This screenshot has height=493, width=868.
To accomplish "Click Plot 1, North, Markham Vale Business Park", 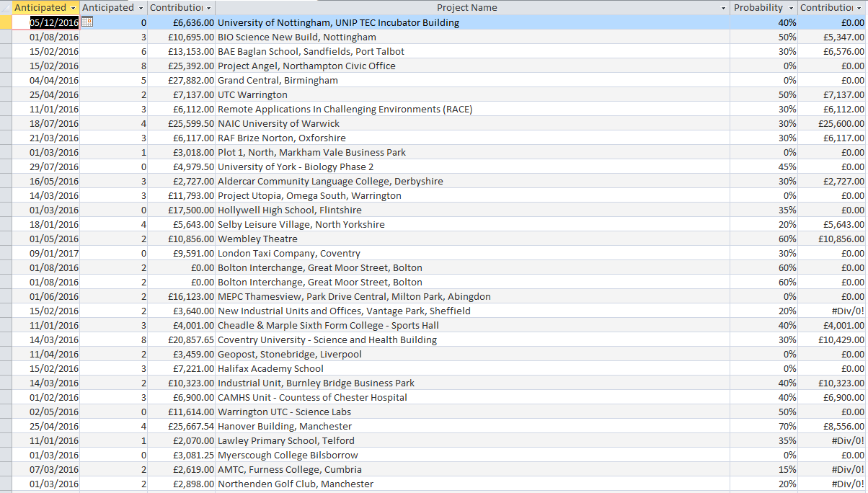I will 311,152.
